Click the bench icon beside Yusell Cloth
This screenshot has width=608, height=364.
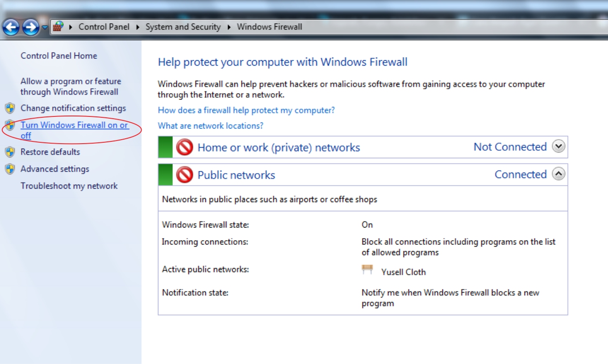[367, 269]
